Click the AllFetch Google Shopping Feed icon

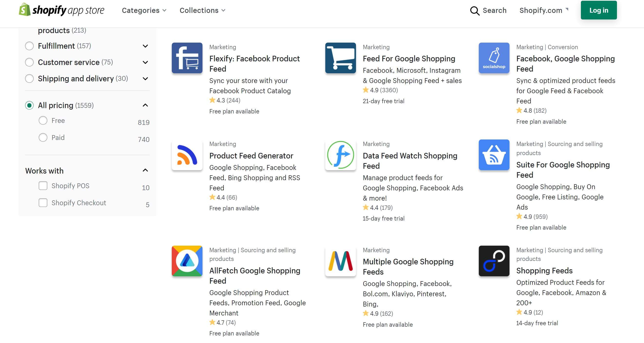pos(187,261)
